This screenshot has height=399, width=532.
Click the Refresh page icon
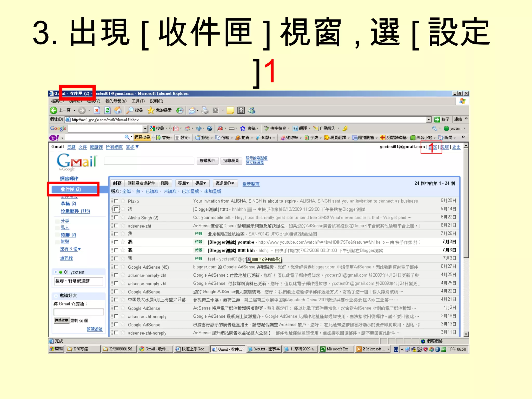107,110
